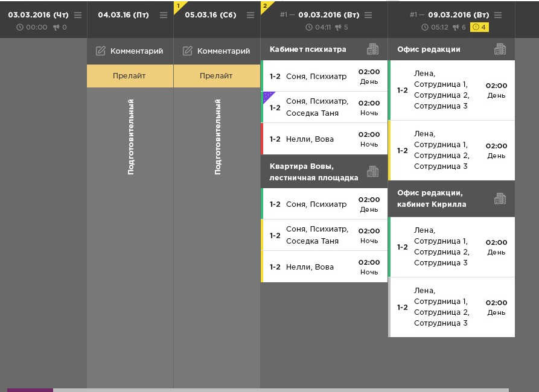Select the purple-cornered Соня, Психиатр, Соседка Таня scene
The width and height of the screenshot is (539, 392).
click(324, 108)
